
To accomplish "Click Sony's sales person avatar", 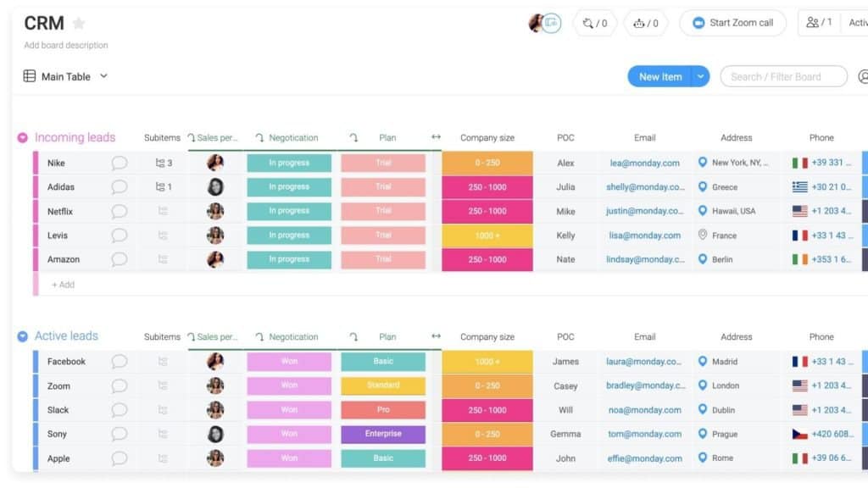I will click(x=215, y=434).
